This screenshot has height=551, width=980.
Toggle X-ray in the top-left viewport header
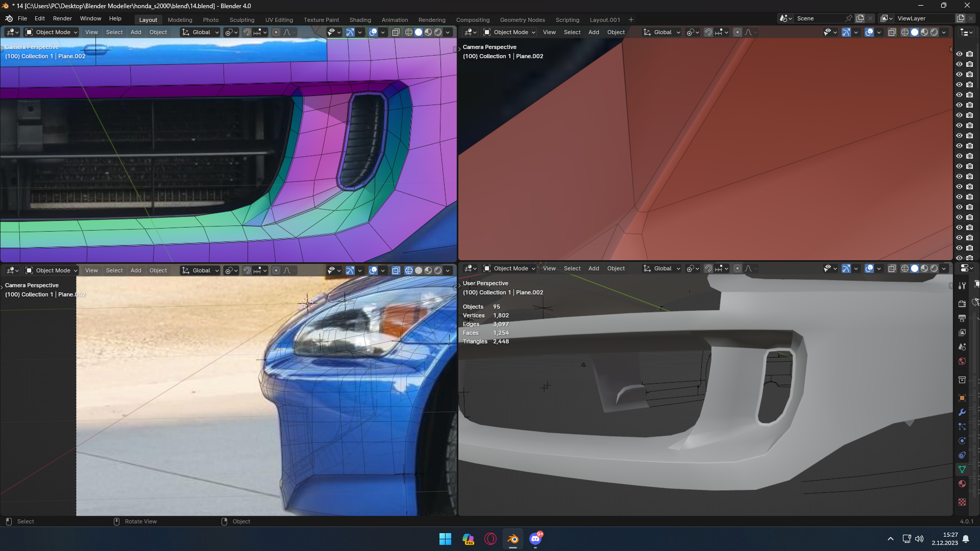point(396,32)
